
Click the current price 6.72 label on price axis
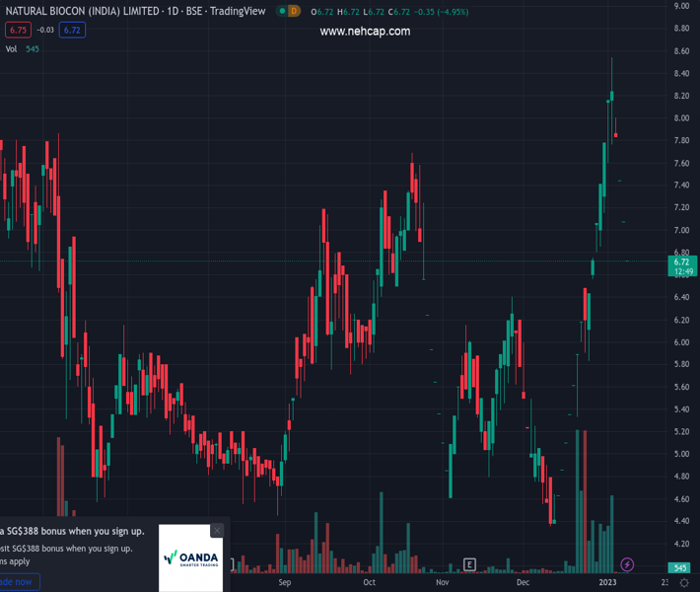[x=680, y=261]
